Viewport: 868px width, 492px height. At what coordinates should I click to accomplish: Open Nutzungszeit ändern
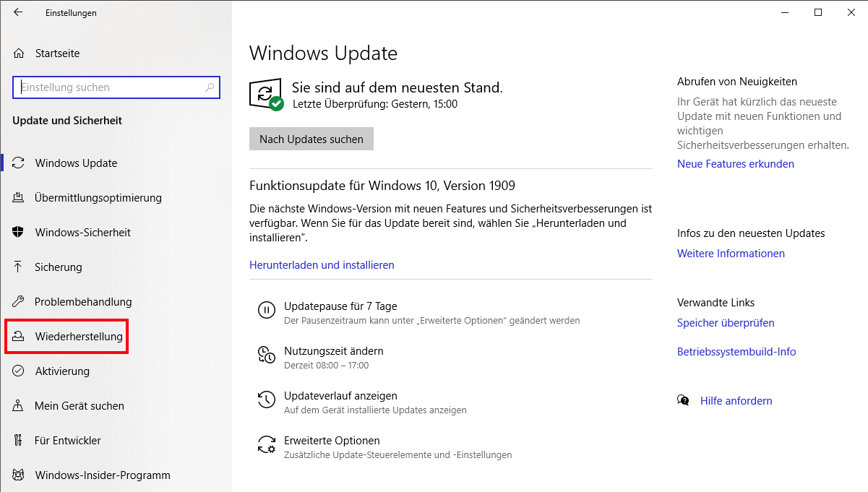[x=333, y=351]
